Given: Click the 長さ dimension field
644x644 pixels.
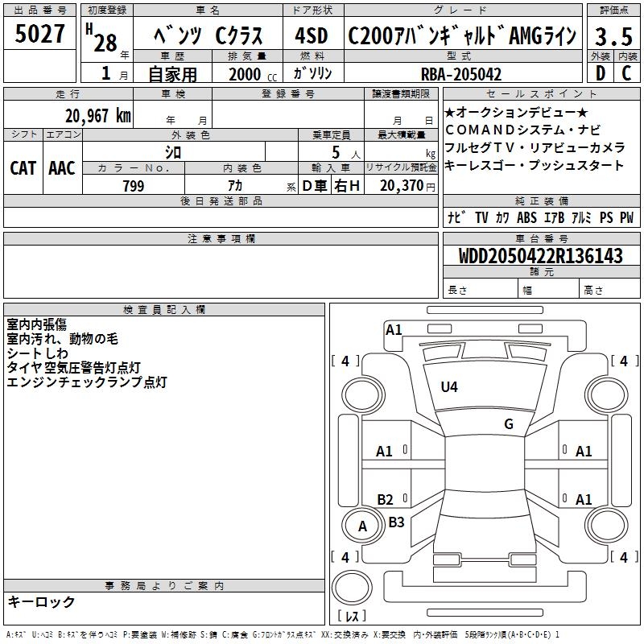Looking at the screenshot, I should pos(481,288).
